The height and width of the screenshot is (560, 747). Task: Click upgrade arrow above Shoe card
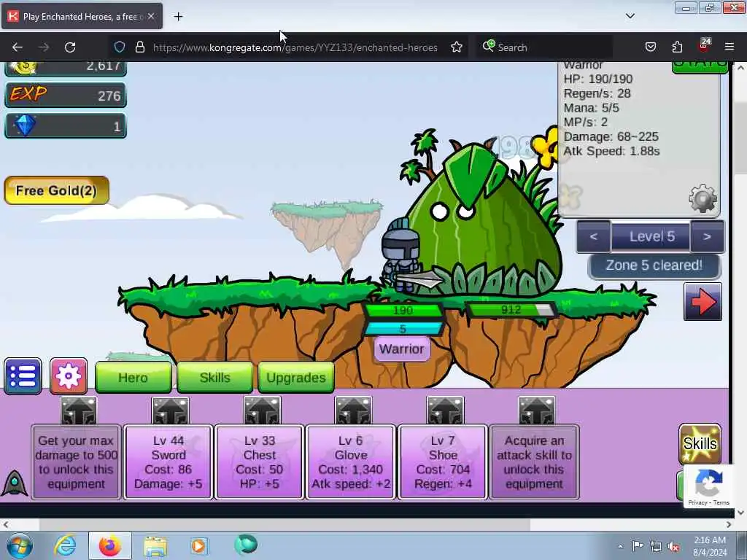tap(445, 410)
